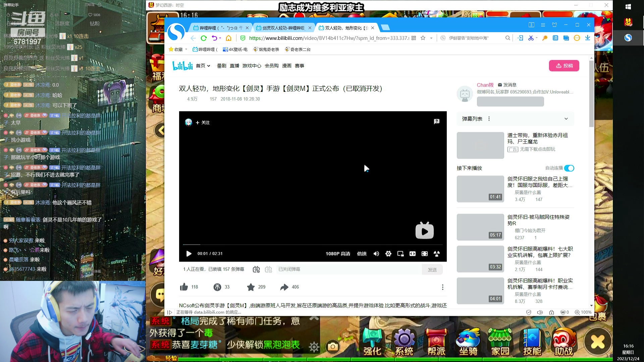Enter player fullscreen mode
This screenshot has width=644, height=362.
[x=425, y=254]
